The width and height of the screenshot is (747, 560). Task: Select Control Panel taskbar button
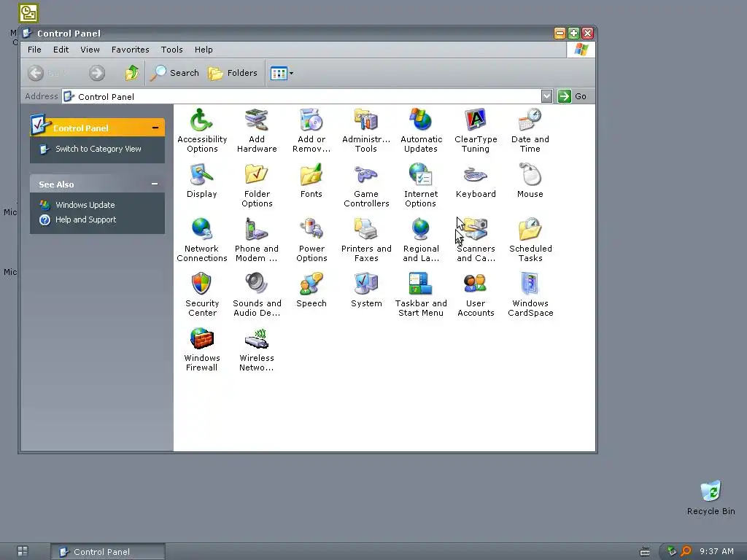[x=108, y=551]
